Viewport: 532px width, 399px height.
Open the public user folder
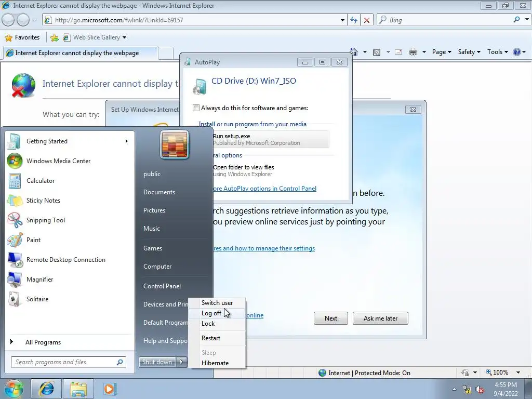[x=152, y=174]
